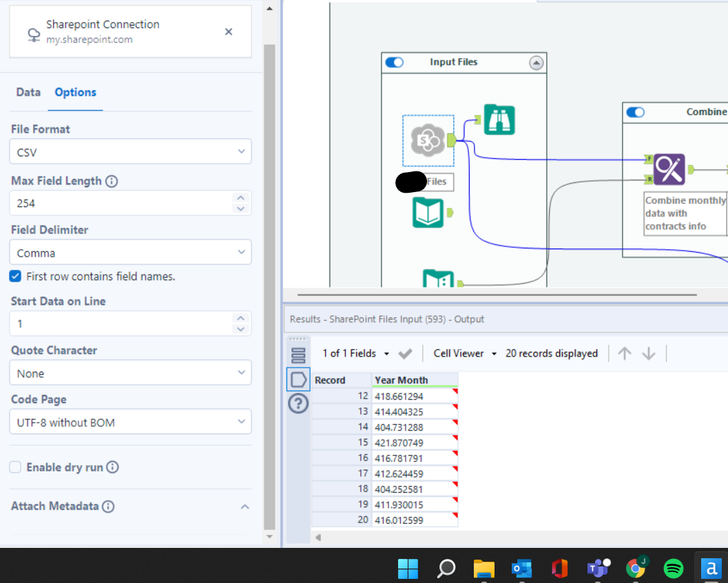This screenshot has height=583, width=728.
Task: Select the SharePoint Files Input tool
Action: coord(428,140)
